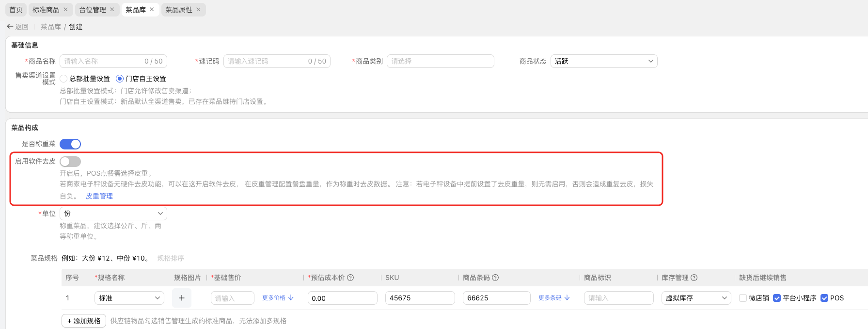The width and height of the screenshot is (868, 329).
Task: Click help icon next to 预估成本价
Action: [x=350, y=278]
